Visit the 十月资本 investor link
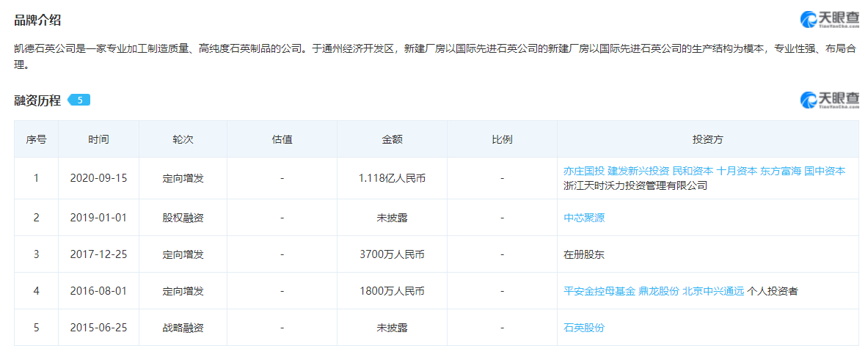This screenshot has height=346, width=868. [x=736, y=171]
